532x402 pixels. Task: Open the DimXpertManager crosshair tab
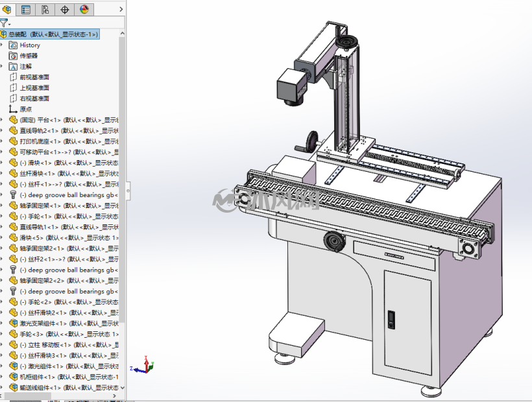tap(64, 10)
